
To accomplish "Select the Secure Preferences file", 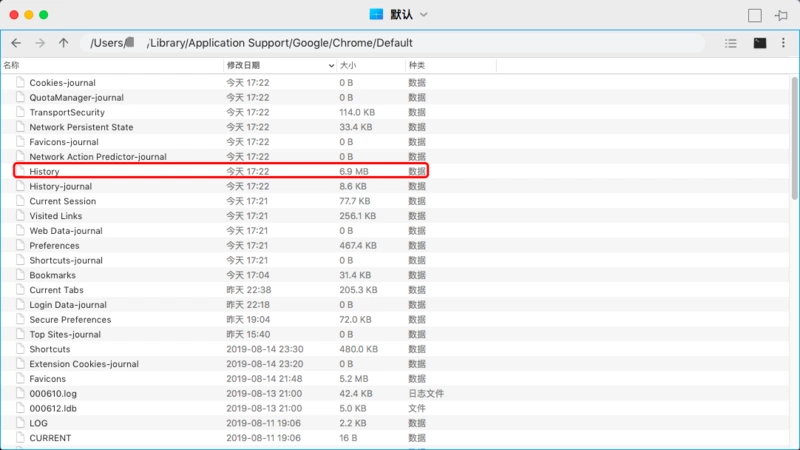I will coord(70,319).
